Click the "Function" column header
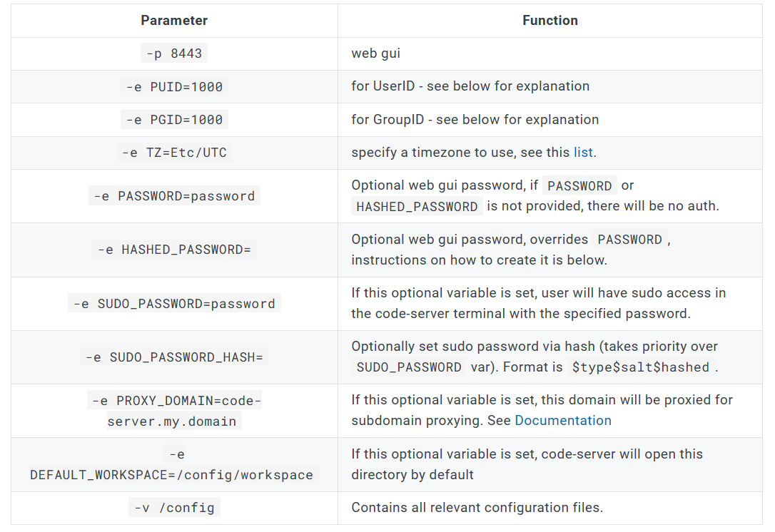 click(549, 21)
